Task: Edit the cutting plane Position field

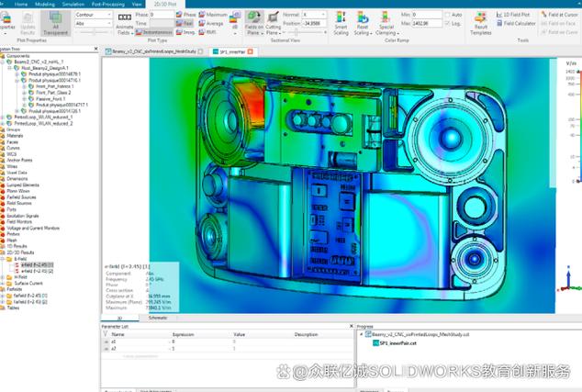Action: pos(315,23)
